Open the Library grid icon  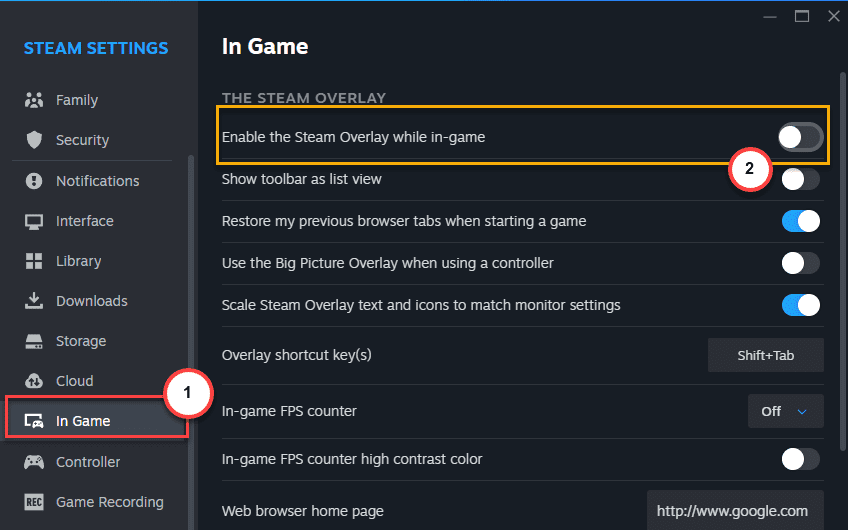coord(34,261)
